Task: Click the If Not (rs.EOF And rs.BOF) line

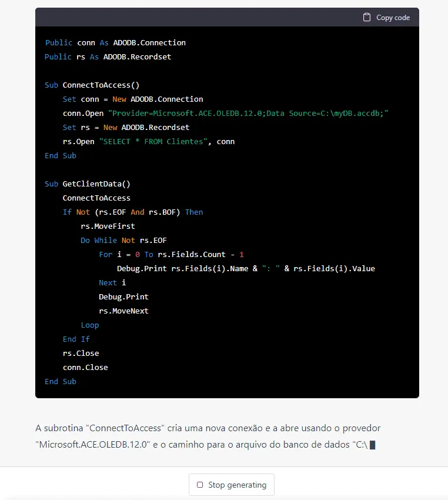Action: (133, 212)
